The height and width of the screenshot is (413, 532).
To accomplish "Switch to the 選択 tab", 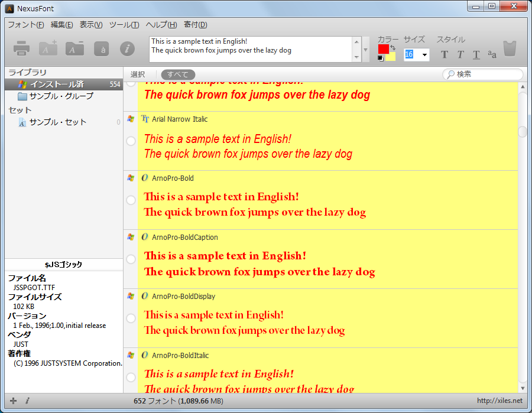I will click(138, 74).
